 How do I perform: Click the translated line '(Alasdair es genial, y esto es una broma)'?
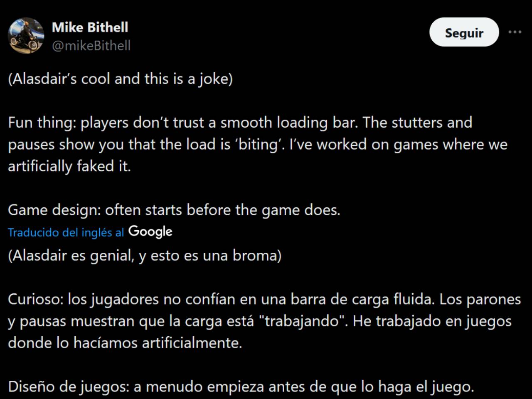[145, 255]
